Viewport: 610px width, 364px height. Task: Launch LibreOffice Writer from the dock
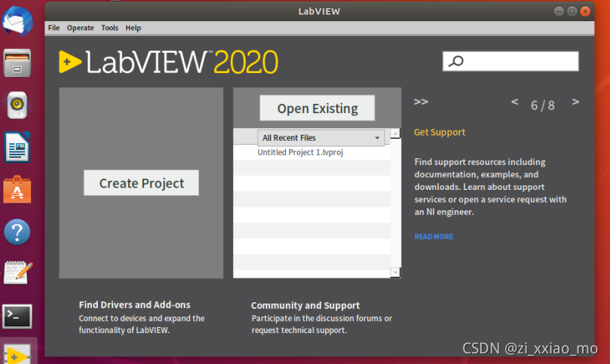(17, 148)
